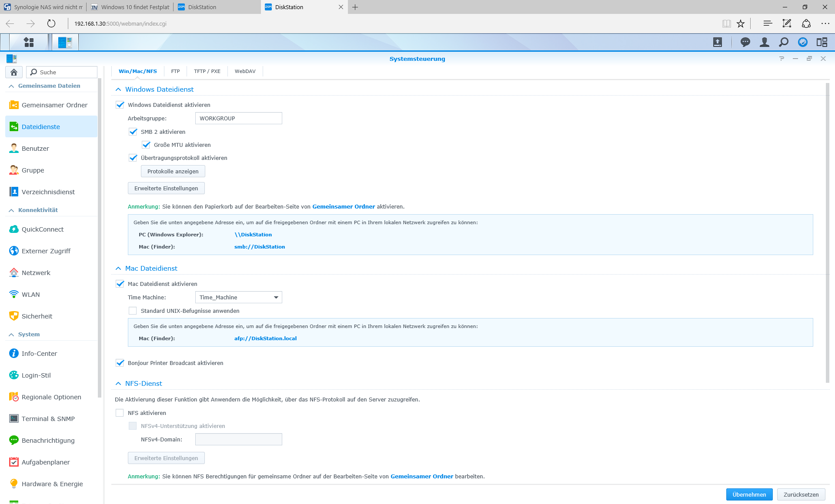Toggle Standard UNIX-Befugnisse anwenden checkbox
The height and width of the screenshot is (504, 835).
click(x=133, y=311)
